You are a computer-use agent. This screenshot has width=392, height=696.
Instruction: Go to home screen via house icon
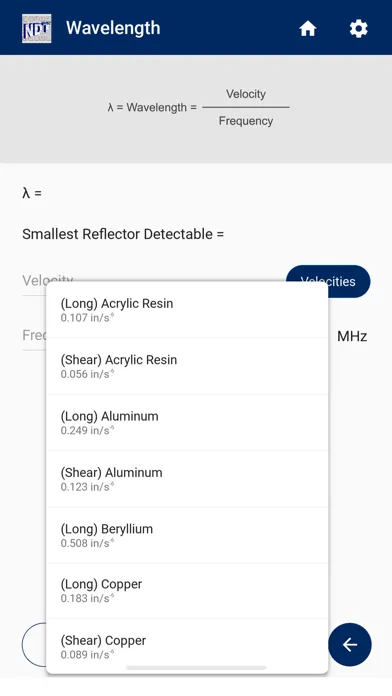coord(308,28)
